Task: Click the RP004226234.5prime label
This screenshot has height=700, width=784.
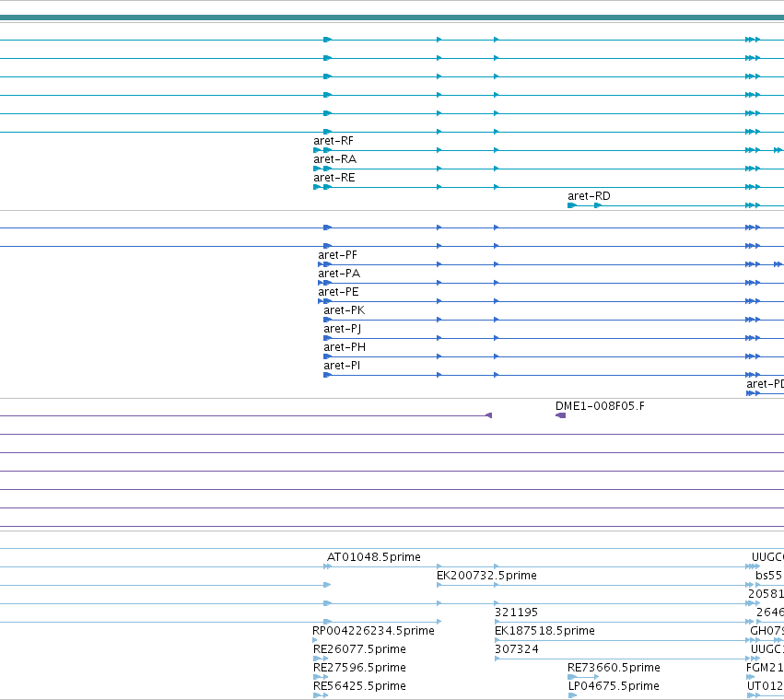Action: pos(373,631)
